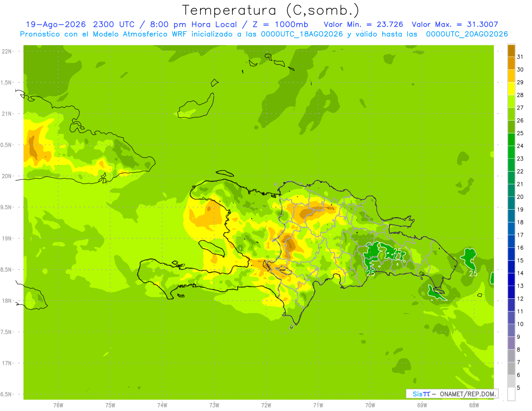Click the legend value "26"

coord(520,120)
